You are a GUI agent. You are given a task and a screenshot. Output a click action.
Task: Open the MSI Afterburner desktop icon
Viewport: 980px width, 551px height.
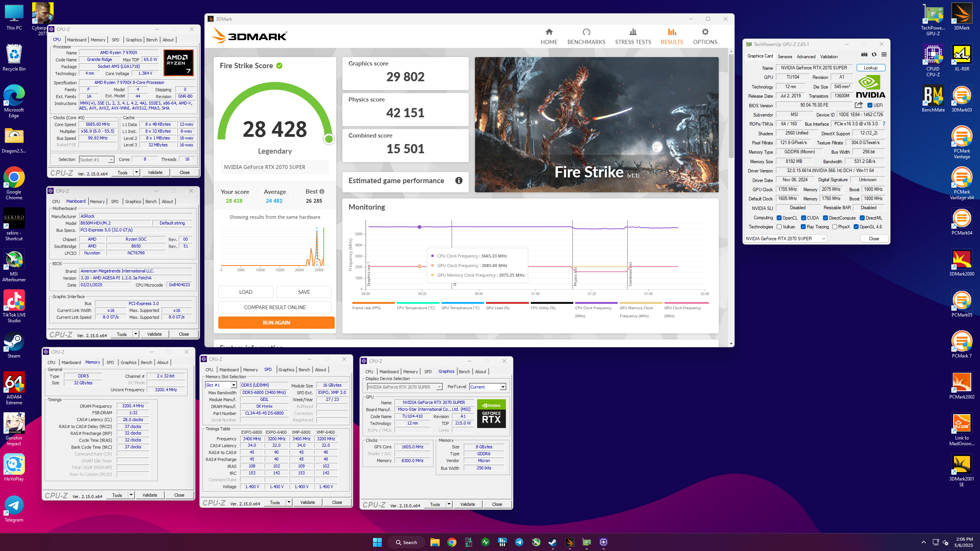point(14,265)
